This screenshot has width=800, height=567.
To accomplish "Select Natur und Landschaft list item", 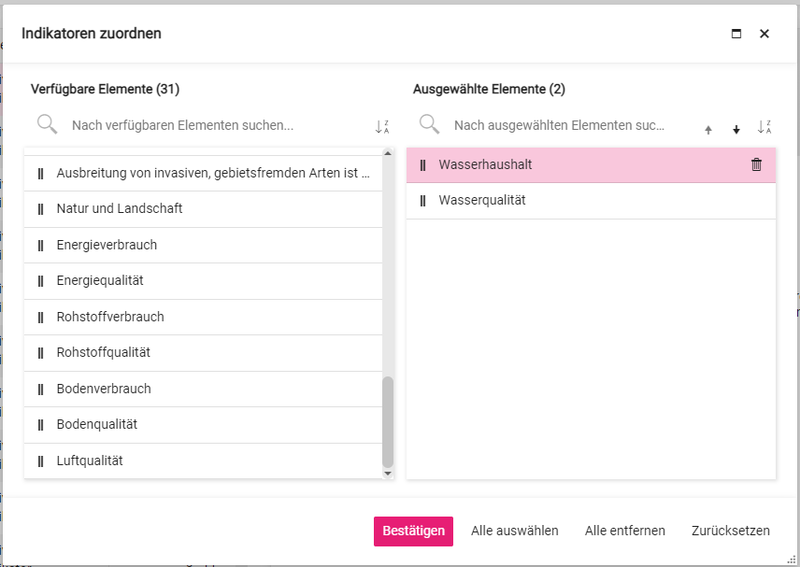I will [120, 209].
